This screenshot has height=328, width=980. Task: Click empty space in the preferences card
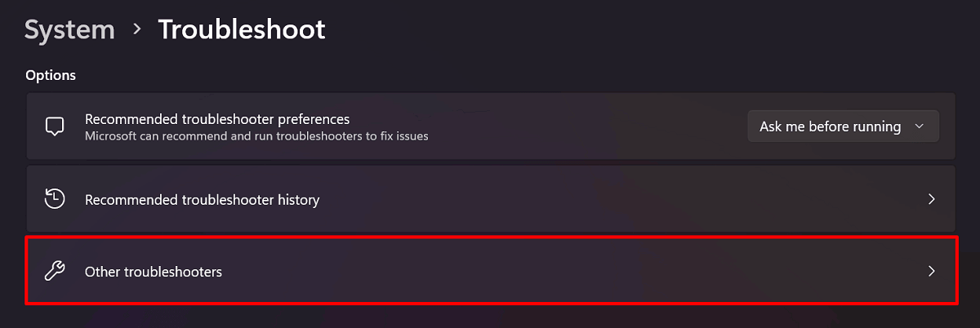[x=588, y=126]
